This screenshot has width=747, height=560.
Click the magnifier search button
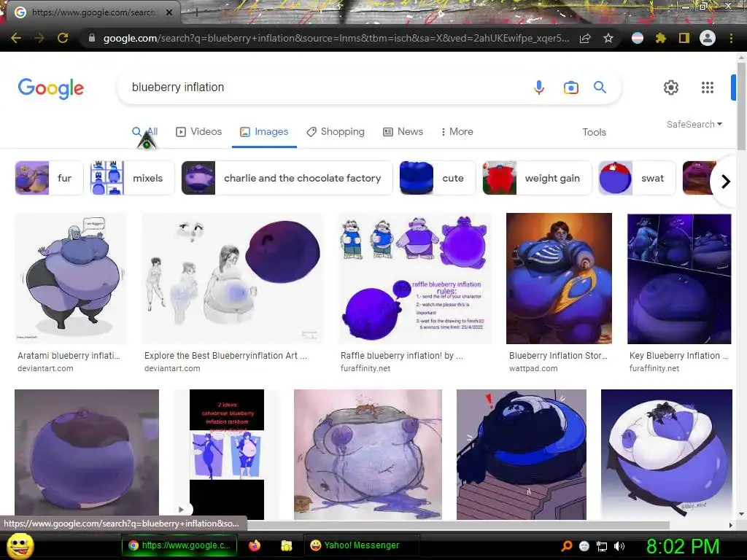(600, 87)
